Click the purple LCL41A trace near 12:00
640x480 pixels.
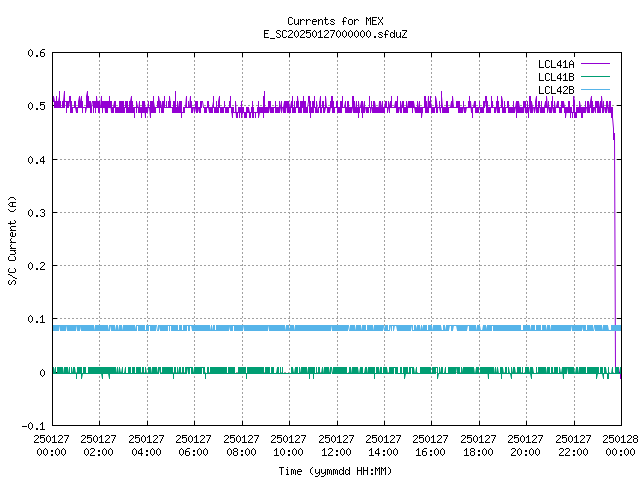[337, 107]
